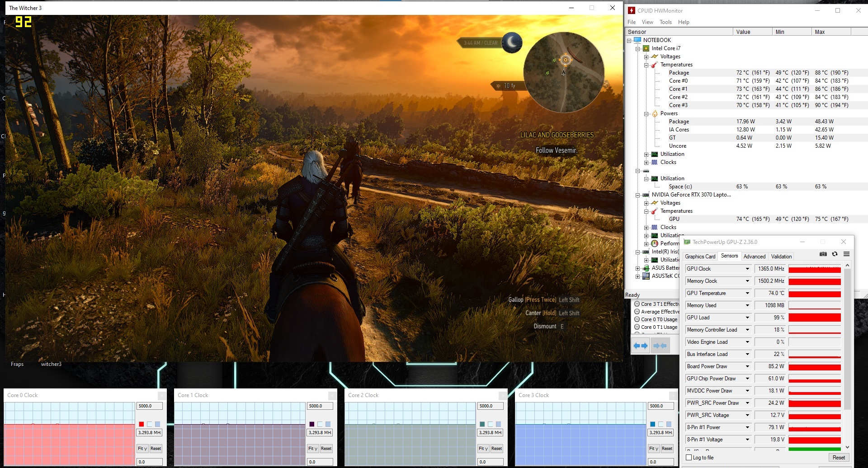Open the HWMonitor View menu
The width and height of the screenshot is (868, 468).
click(x=647, y=22)
